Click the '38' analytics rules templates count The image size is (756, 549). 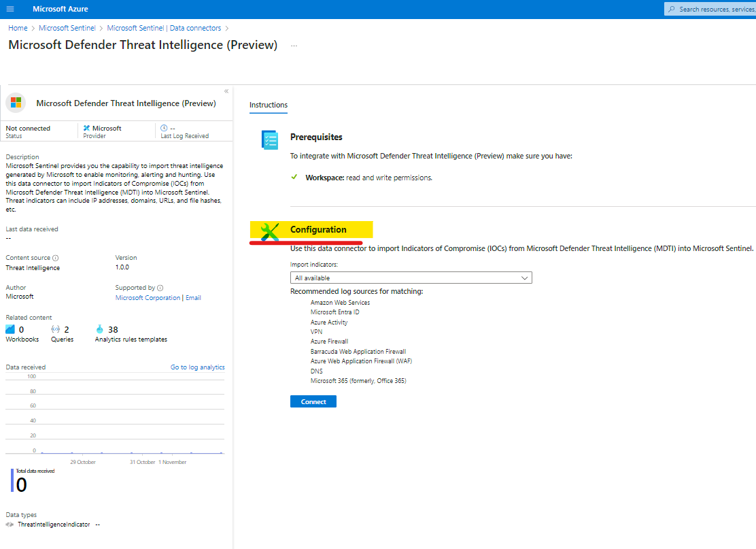click(x=113, y=329)
